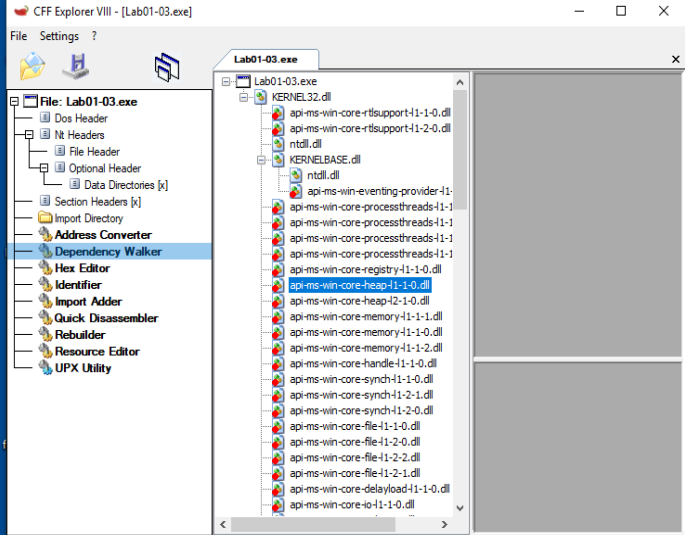Select api-ms-win-core-memory-l1-1-1.dll
The width and height of the screenshot is (685, 535).
click(366, 317)
